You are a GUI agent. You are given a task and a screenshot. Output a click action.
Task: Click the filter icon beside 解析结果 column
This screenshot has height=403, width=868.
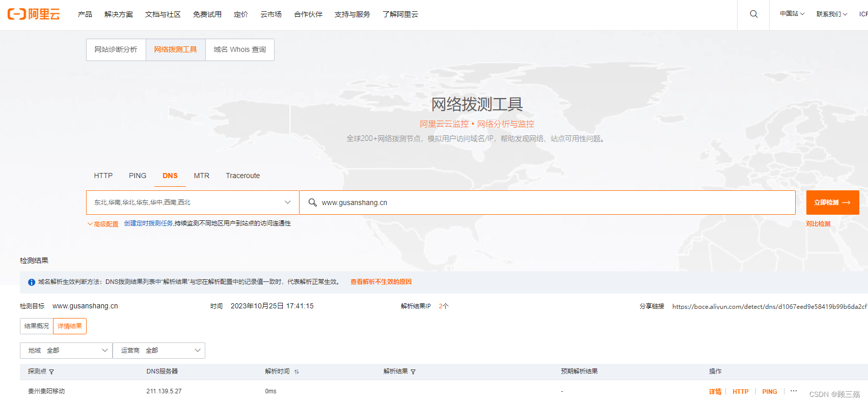(413, 372)
